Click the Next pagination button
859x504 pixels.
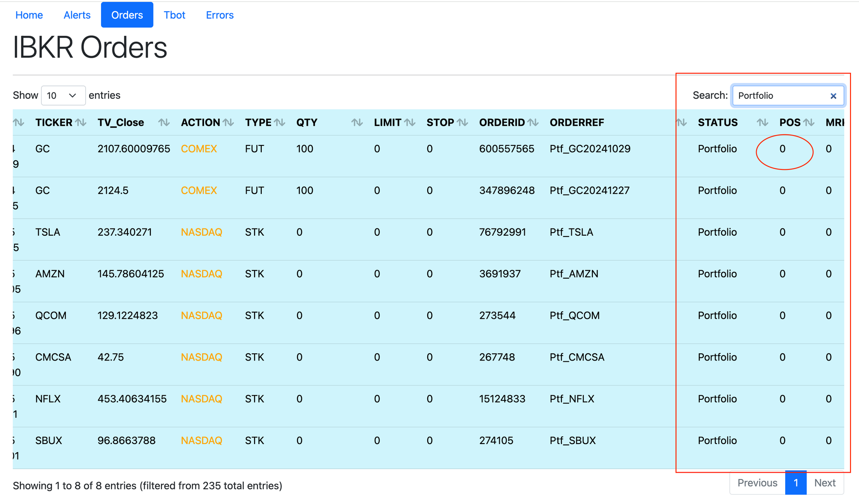point(825,483)
